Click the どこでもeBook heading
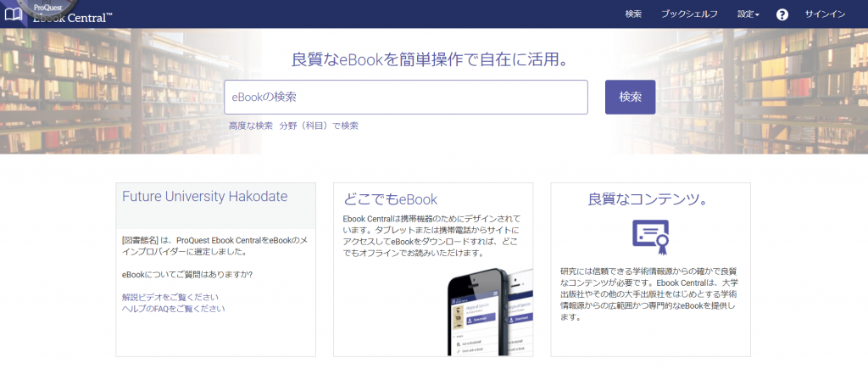Viewport: 868px width, 369px height. [x=390, y=199]
